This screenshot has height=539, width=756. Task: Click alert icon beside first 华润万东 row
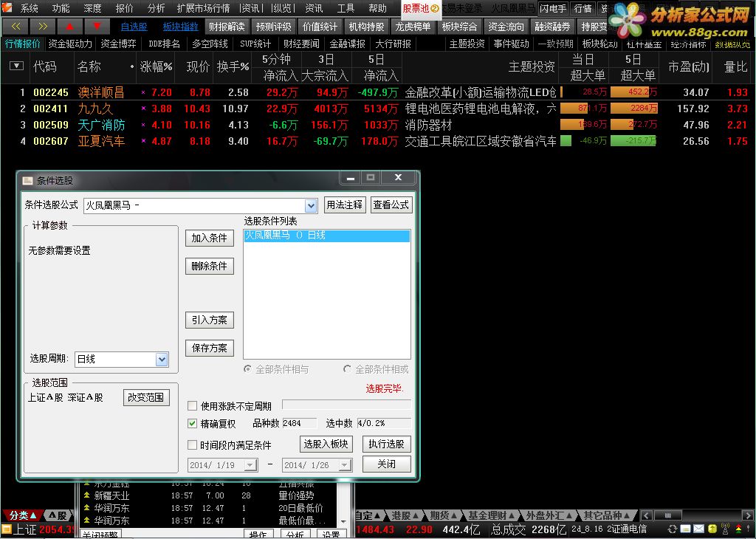[87, 508]
